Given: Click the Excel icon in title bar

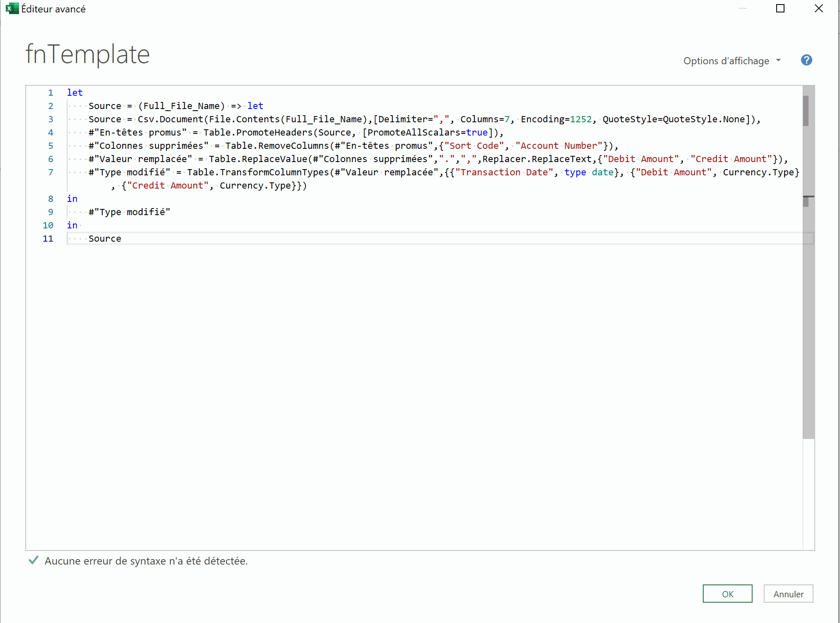Looking at the screenshot, I should click(x=12, y=9).
